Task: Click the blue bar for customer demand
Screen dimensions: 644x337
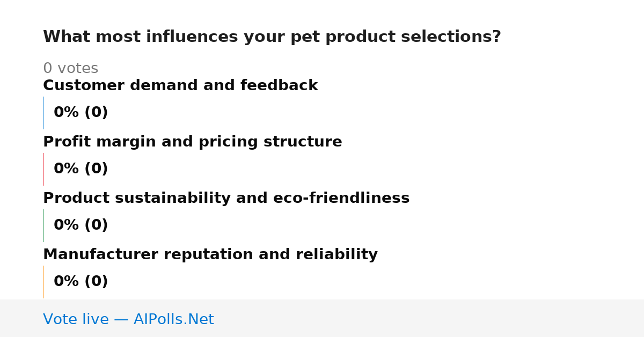Action: pyautogui.click(x=43, y=113)
